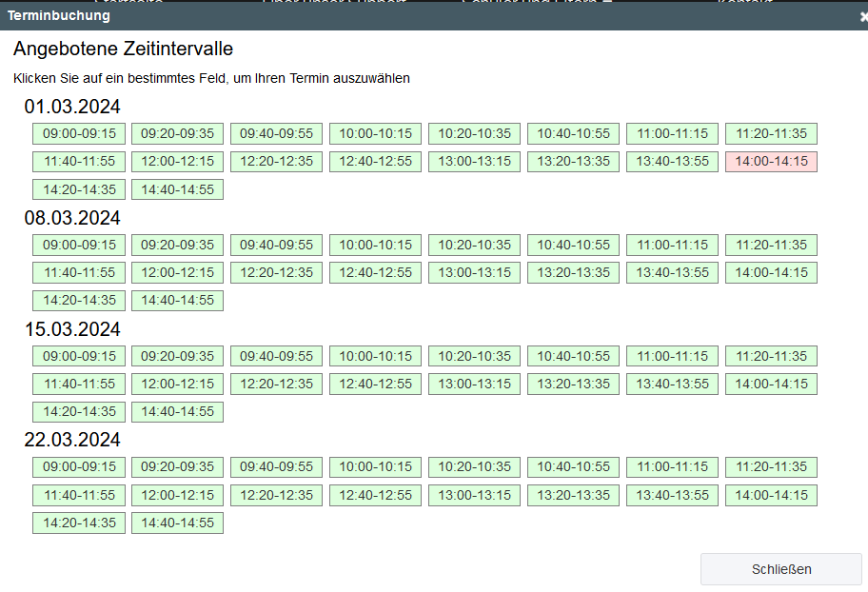Select 10:40-10:55 on 01.03.2024
This screenshot has width=868, height=592.
(x=574, y=133)
